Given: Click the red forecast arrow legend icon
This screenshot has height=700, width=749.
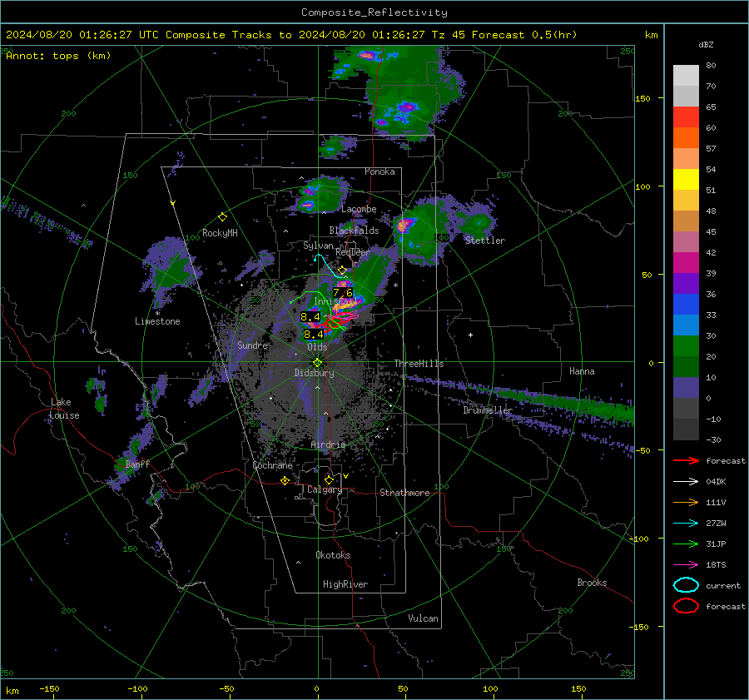Looking at the screenshot, I should 686,460.
